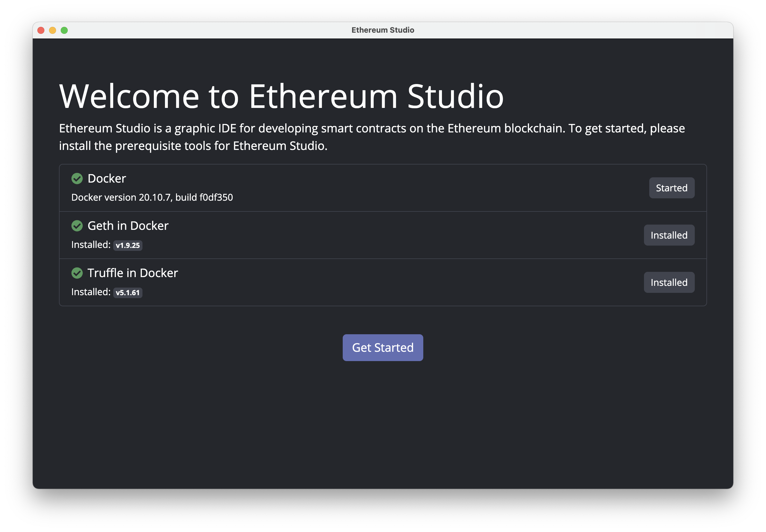Select the Docker row title
Image resolution: width=766 pixels, height=532 pixels.
107,179
